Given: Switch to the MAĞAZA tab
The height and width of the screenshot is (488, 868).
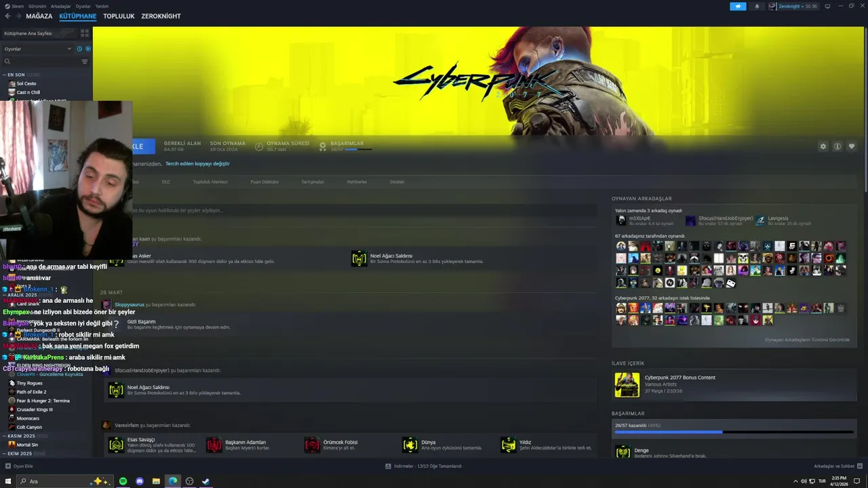Looking at the screenshot, I should [x=39, y=16].
